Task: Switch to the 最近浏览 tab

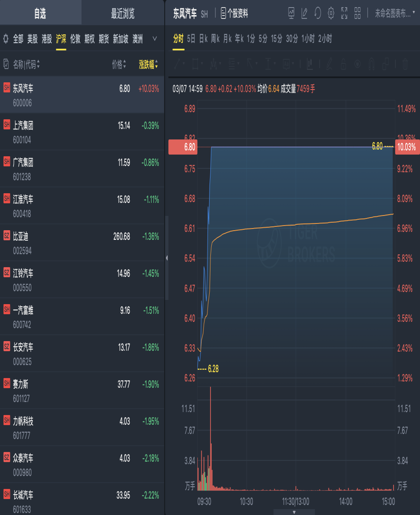Action: [123, 13]
